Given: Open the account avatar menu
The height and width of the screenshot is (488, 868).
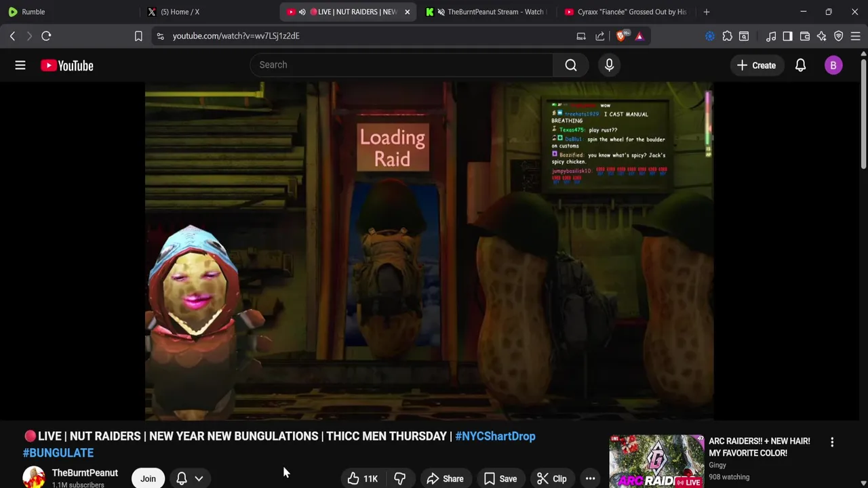Looking at the screenshot, I should [x=833, y=65].
